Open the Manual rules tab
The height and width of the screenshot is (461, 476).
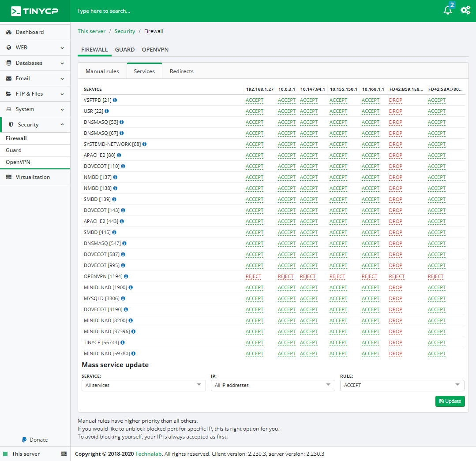[102, 71]
